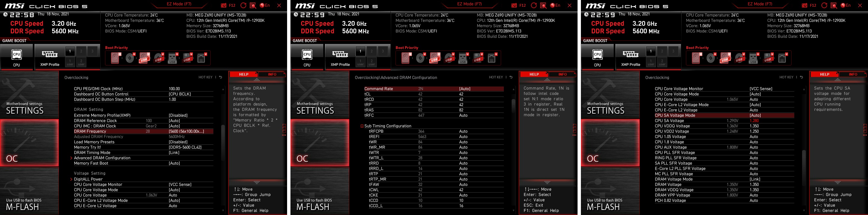
Task: Toggle XMP profile 2 in the left BIOS panel
Action: point(81,51)
